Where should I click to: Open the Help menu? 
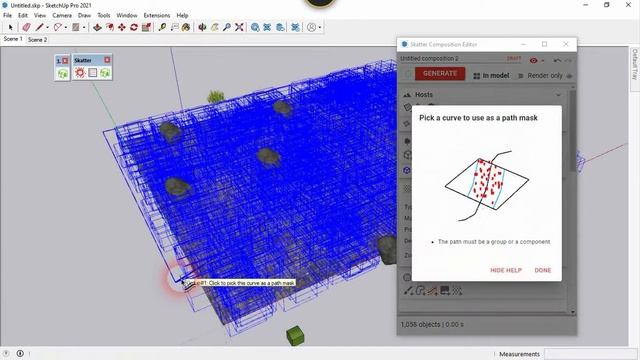182,15
